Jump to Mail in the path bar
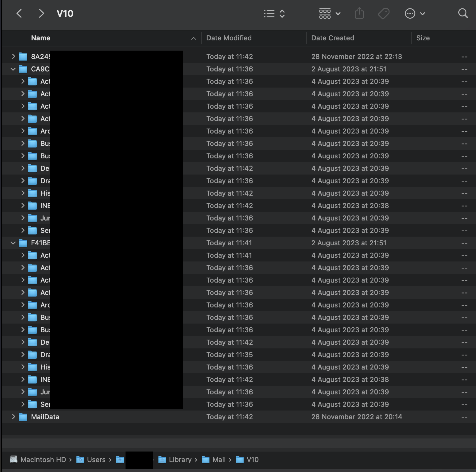Image resolution: width=476 pixels, height=472 pixels. pos(219,460)
